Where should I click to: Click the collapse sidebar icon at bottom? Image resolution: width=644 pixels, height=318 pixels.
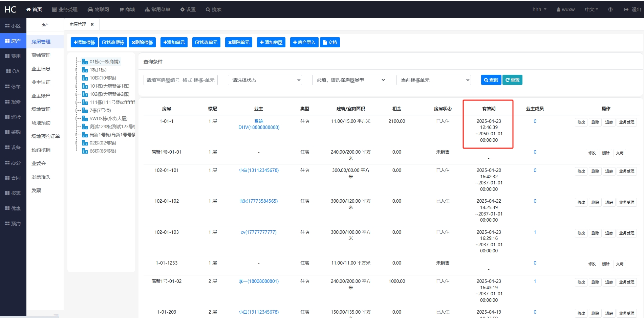pos(56,315)
